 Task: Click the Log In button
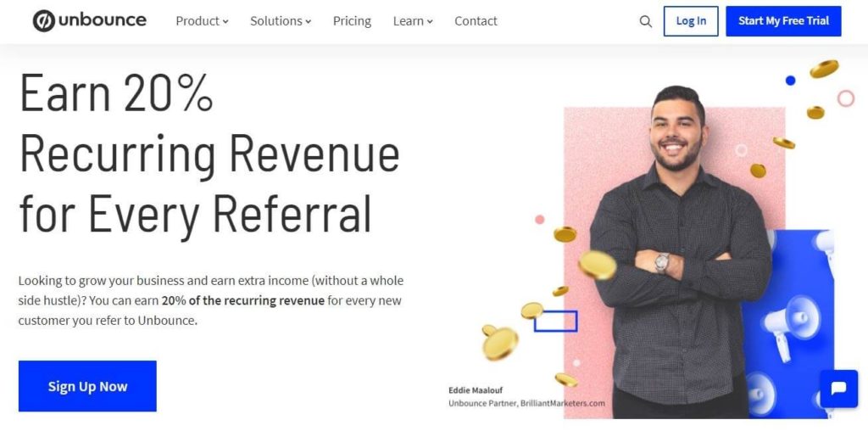(x=691, y=21)
